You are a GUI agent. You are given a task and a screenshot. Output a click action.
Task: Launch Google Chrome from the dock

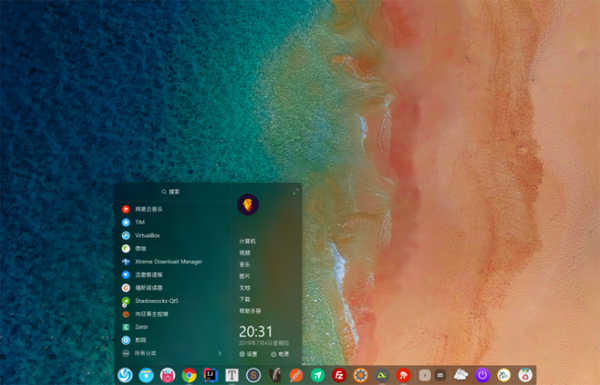(x=189, y=375)
